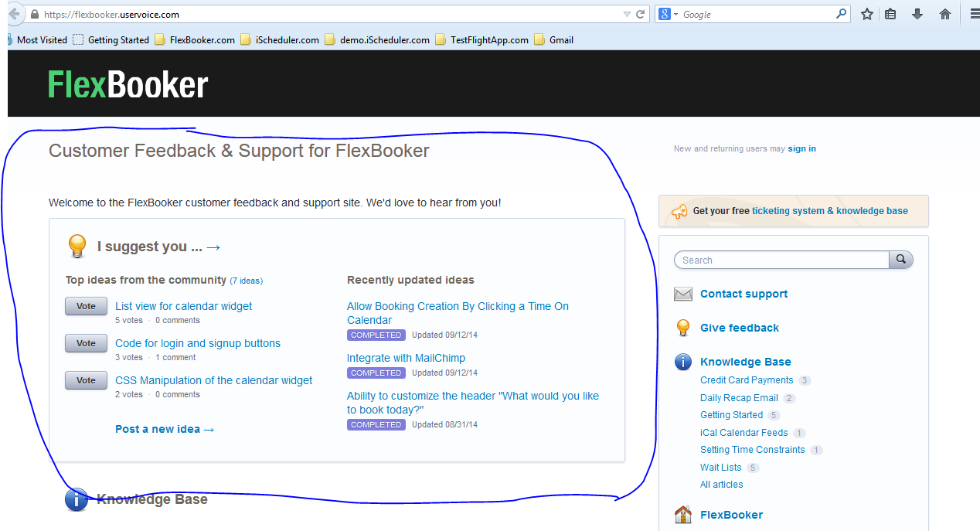This screenshot has height=531, width=980.
Task: Open Getting Started bookmark
Action: pyautogui.click(x=111, y=40)
